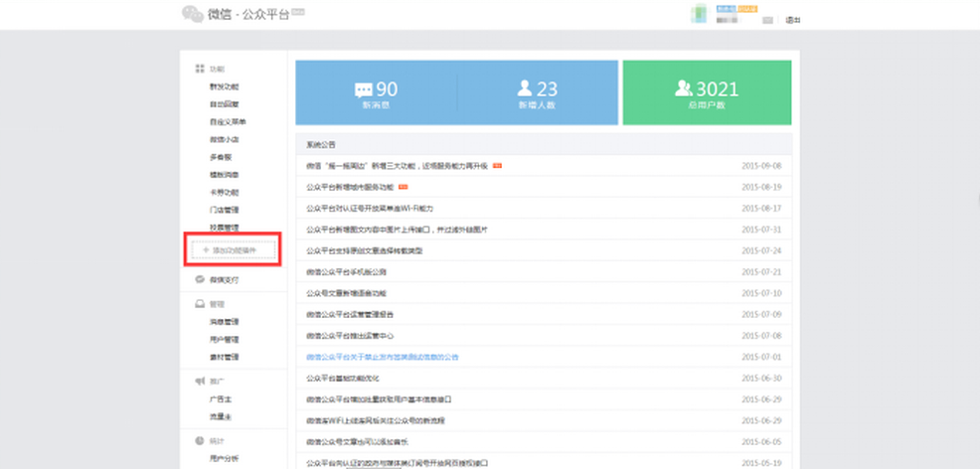Open the blue highlighted announcement dated 2015-07-01
Viewport: 980px width, 470px height.
coord(382,357)
